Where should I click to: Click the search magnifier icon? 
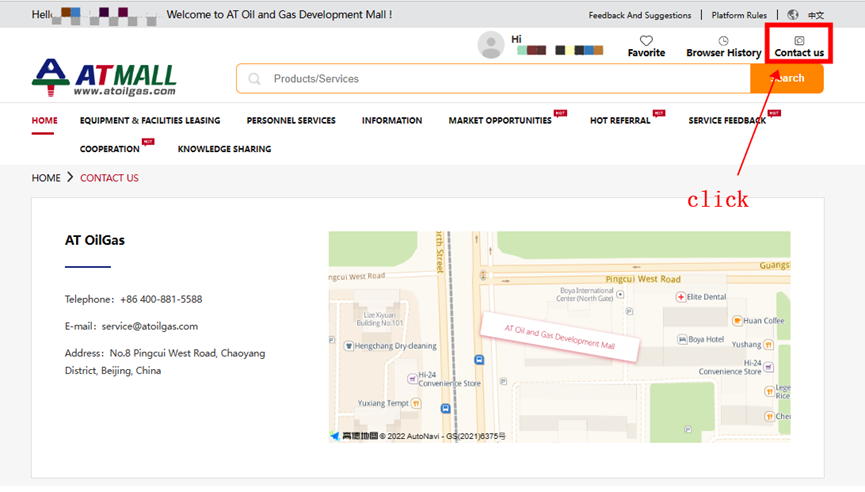[x=254, y=79]
